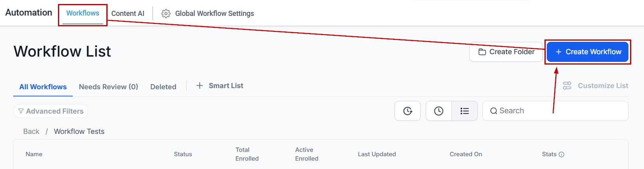Viewport: 644px width, 169px height.
Task: Switch to the recent clock view icon
Action: coord(439,111)
